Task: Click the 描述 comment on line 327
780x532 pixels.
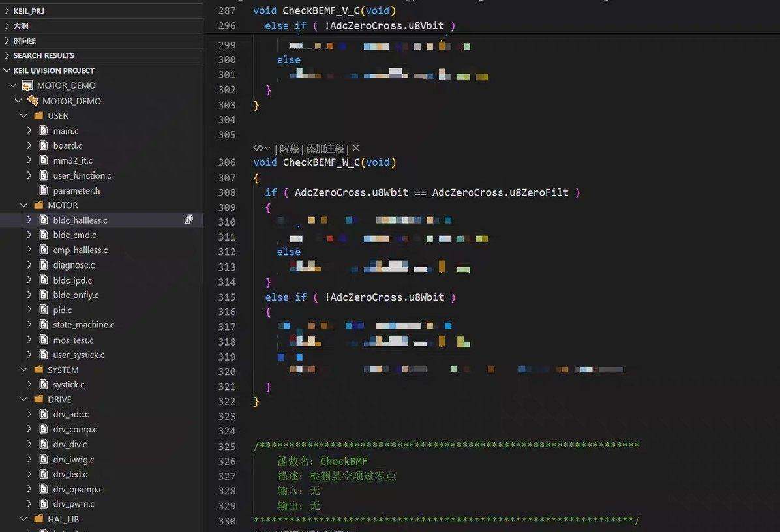Action: pyautogui.click(x=337, y=476)
